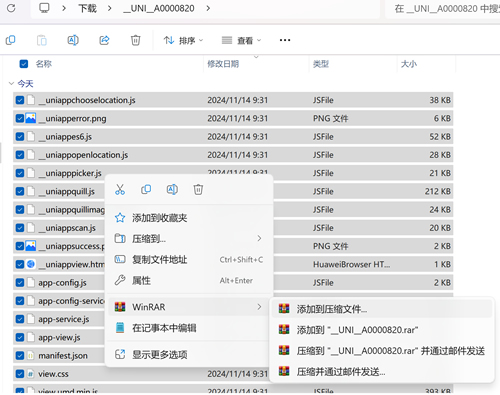Expand the 压缩到... submenu arrow
This screenshot has height=395, width=500.
(x=259, y=238)
